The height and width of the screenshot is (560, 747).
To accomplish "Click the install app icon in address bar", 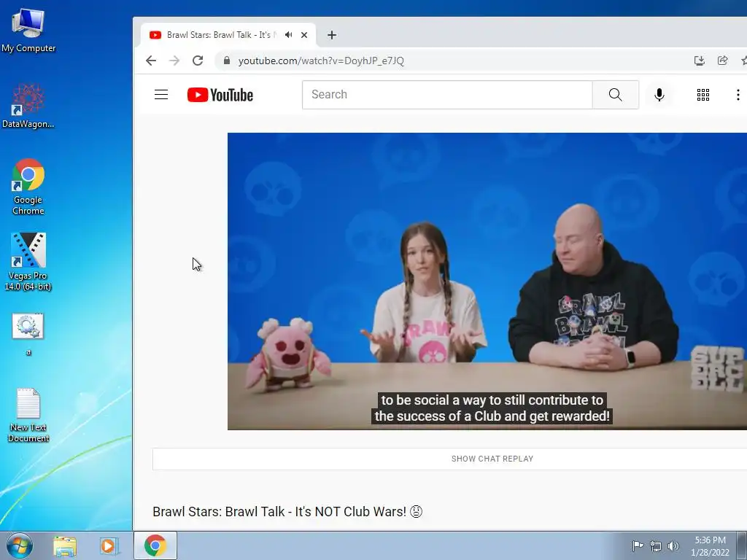I will [699, 61].
